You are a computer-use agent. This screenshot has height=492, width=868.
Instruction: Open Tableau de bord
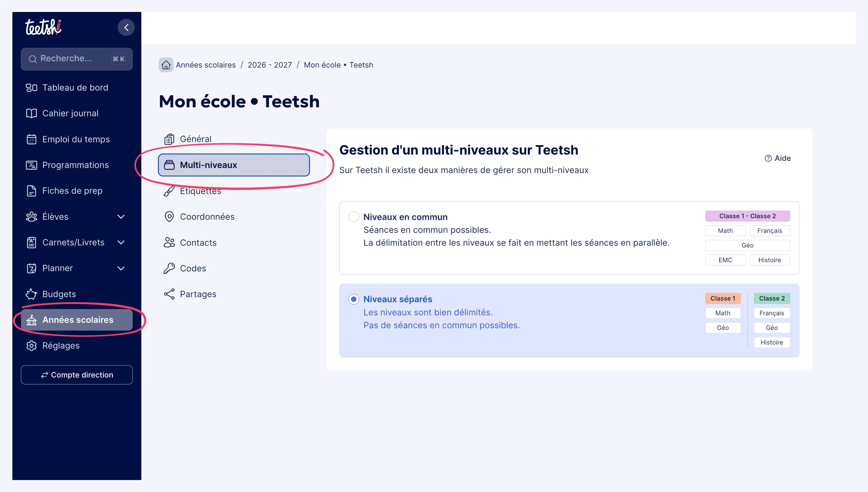pos(77,88)
